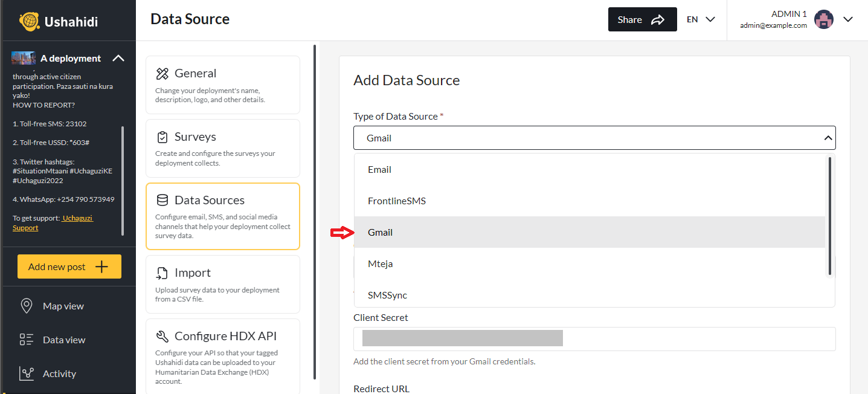
Task: Open Activity via its graph icon
Action: (x=26, y=373)
